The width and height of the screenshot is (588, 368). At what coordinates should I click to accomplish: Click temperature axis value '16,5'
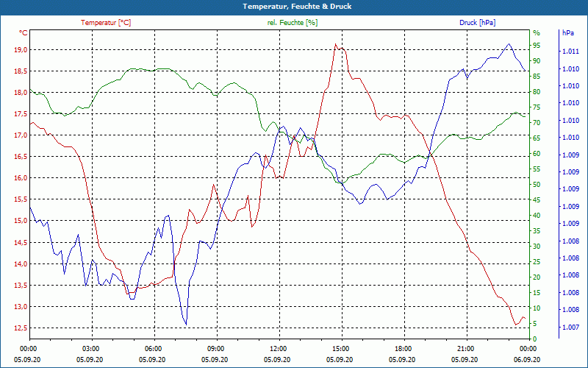(21, 157)
